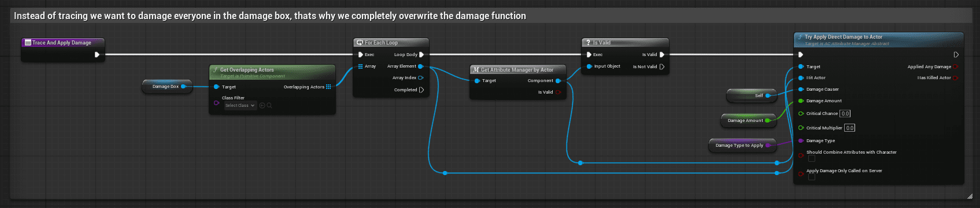
Task: Click the Critical Multiplier input pin
Action: [801, 128]
